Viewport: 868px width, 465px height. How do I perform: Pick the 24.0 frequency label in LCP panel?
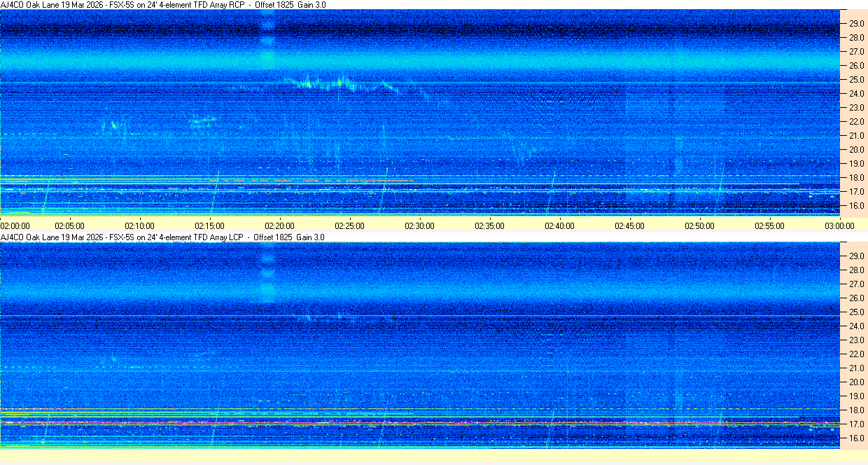tap(856, 326)
